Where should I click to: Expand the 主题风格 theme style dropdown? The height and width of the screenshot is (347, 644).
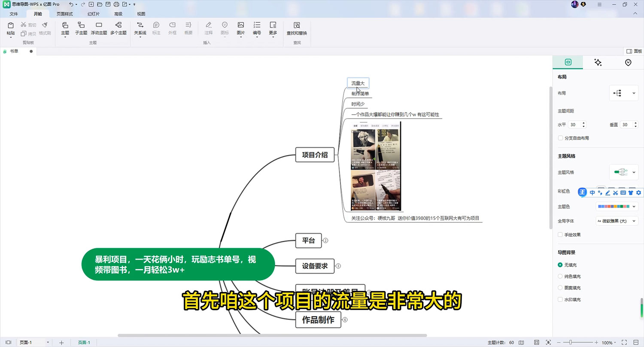[x=623, y=172]
